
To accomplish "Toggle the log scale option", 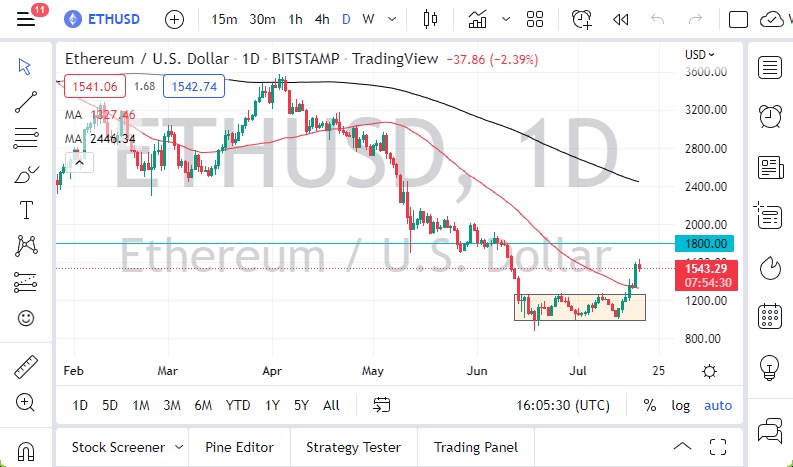I will (680, 405).
